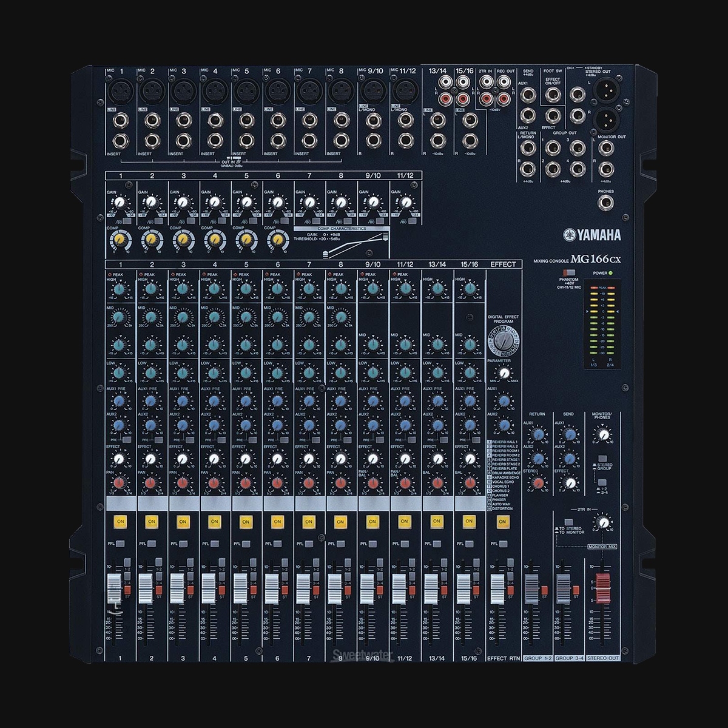Select the yellow COMP knob on channel 1
728x728 pixels.
tap(120, 241)
